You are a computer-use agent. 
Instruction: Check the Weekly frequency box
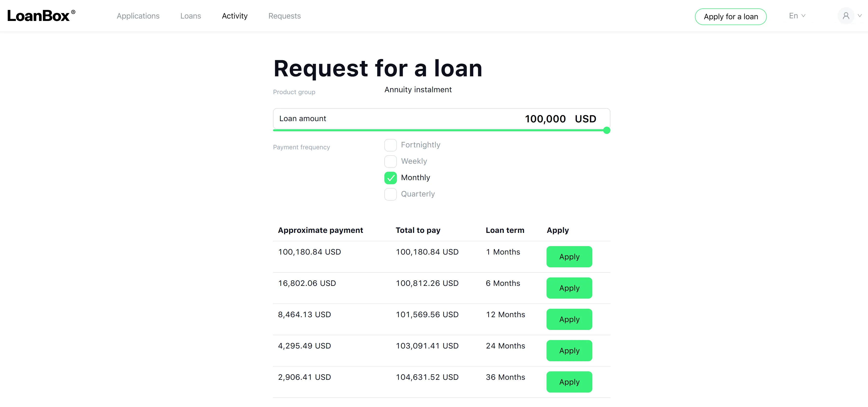(391, 162)
